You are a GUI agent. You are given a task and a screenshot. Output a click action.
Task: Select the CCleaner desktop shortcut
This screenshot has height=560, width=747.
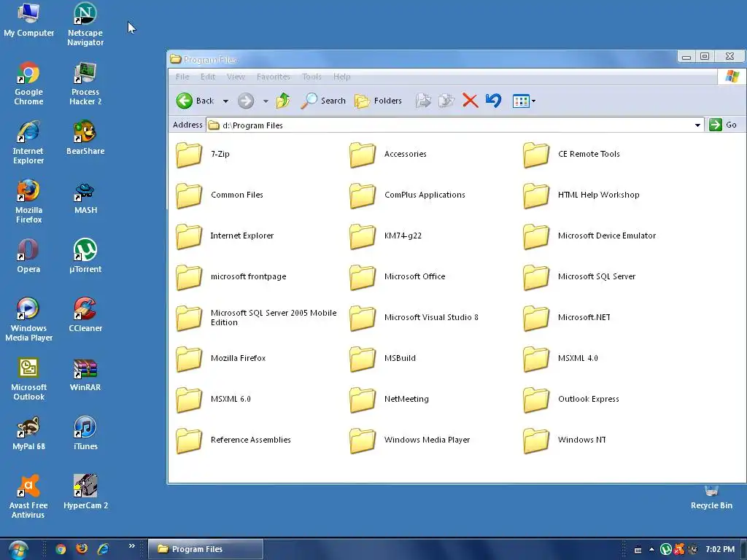pyautogui.click(x=85, y=315)
